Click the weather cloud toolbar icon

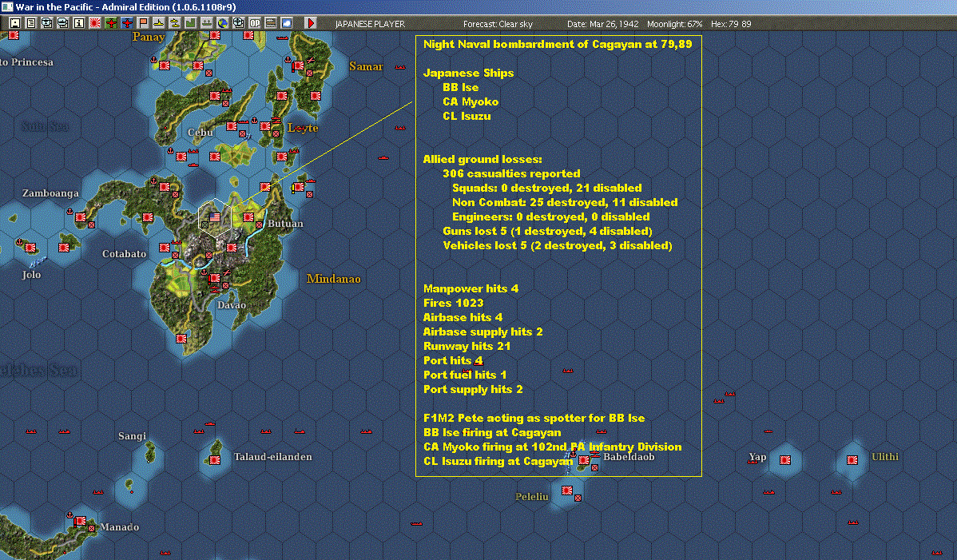click(286, 23)
